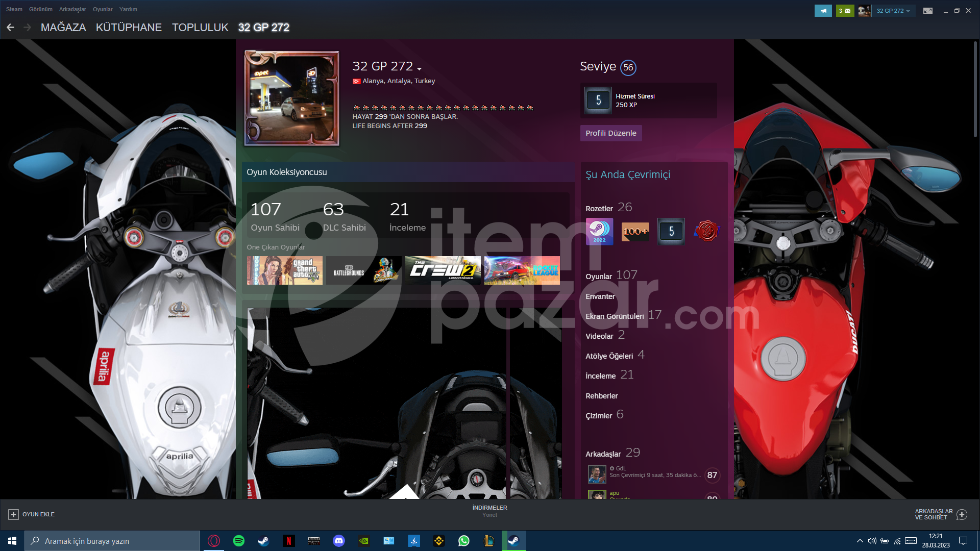Click the page vertical scrollbar
The image size is (980, 551).
click(x=975, y=89)
